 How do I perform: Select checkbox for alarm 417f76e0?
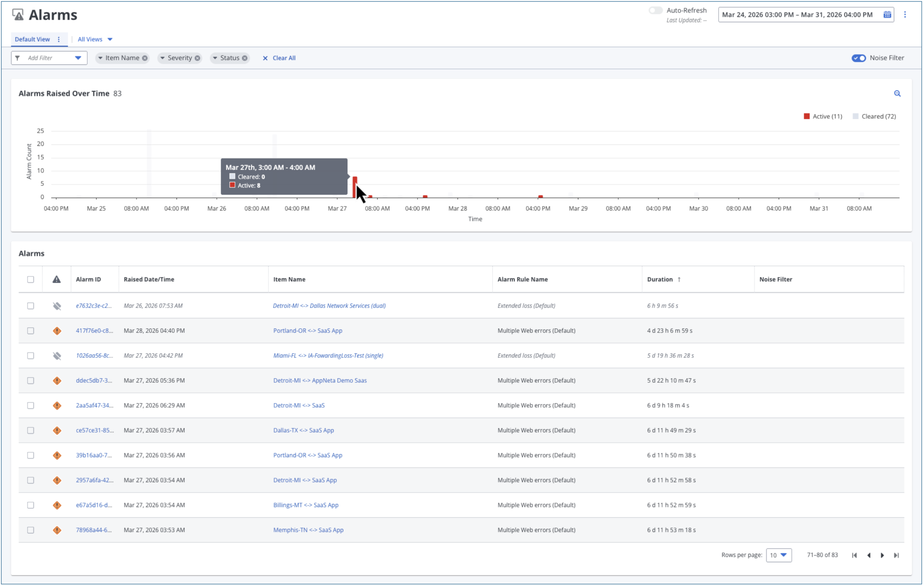(x=31, y=331)
